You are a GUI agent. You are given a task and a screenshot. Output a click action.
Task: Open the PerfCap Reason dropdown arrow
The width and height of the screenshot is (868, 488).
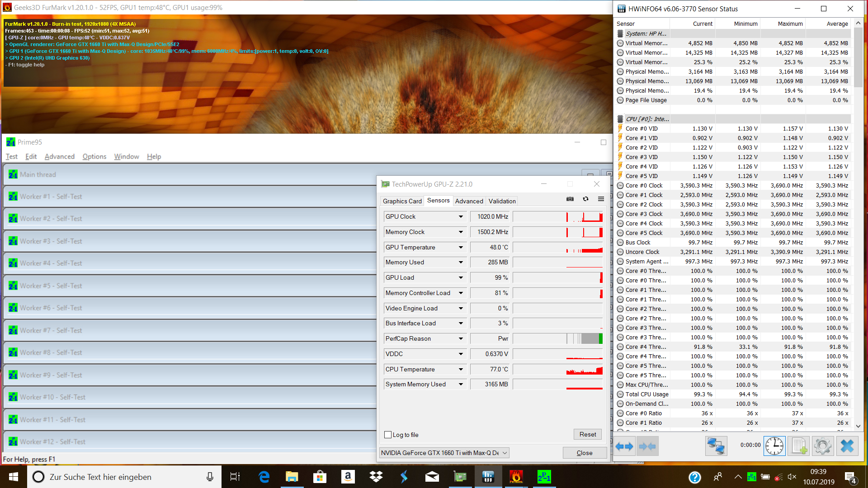coord(461,339)
